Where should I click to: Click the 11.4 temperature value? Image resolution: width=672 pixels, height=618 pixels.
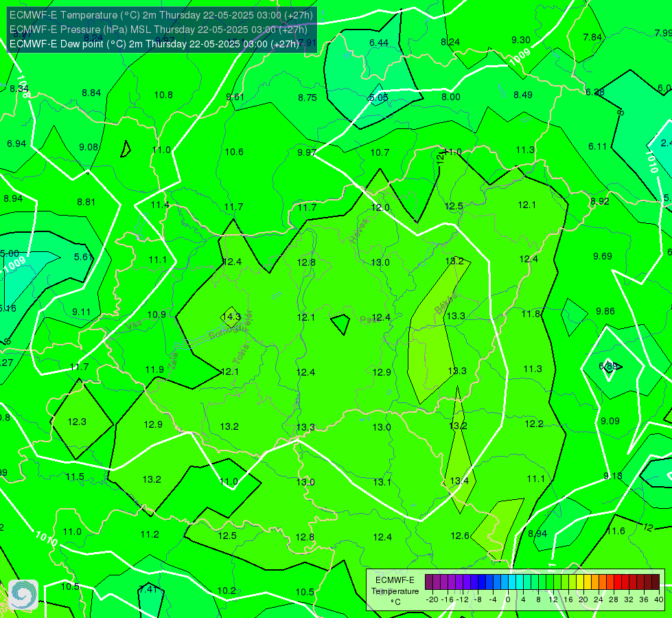click(x=161, y=205)
